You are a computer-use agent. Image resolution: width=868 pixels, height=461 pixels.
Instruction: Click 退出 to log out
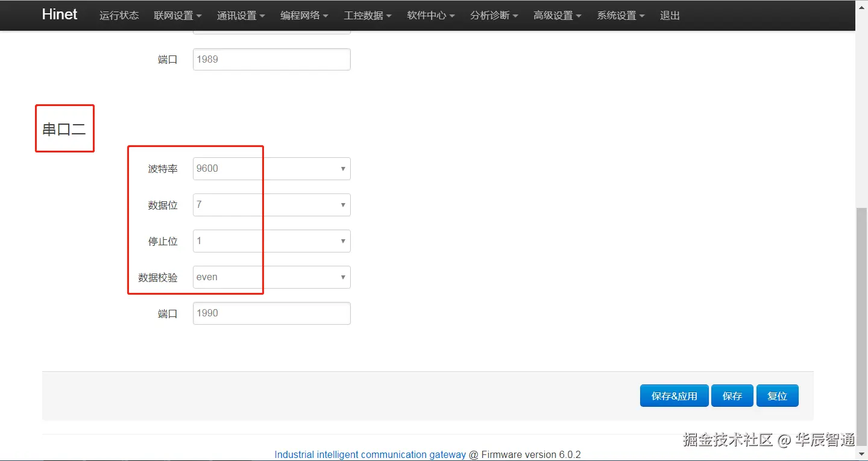pyautogui.click(x=669, y=16)
